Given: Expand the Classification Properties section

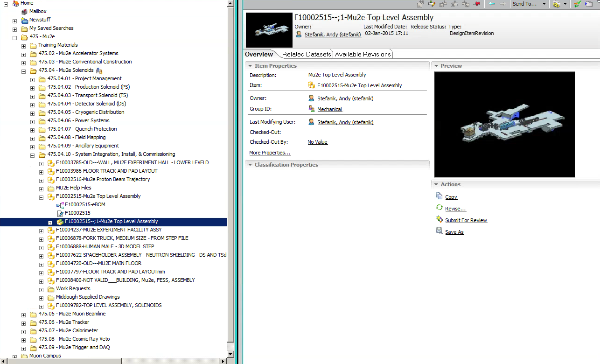Looking at the screenshot, I should click(250, 164).
